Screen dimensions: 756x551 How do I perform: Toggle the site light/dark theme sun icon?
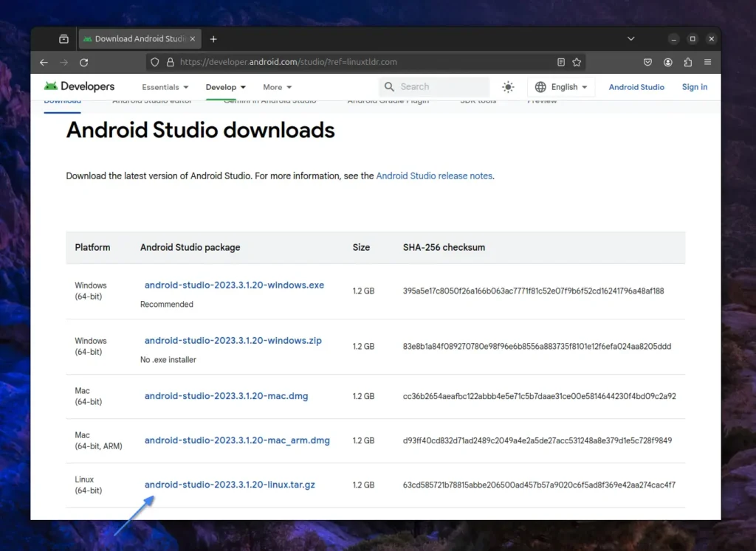click(508, 87)
